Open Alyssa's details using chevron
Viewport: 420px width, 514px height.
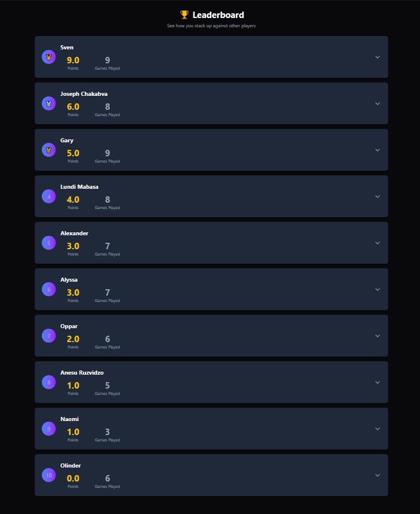(x=378, y=289)
